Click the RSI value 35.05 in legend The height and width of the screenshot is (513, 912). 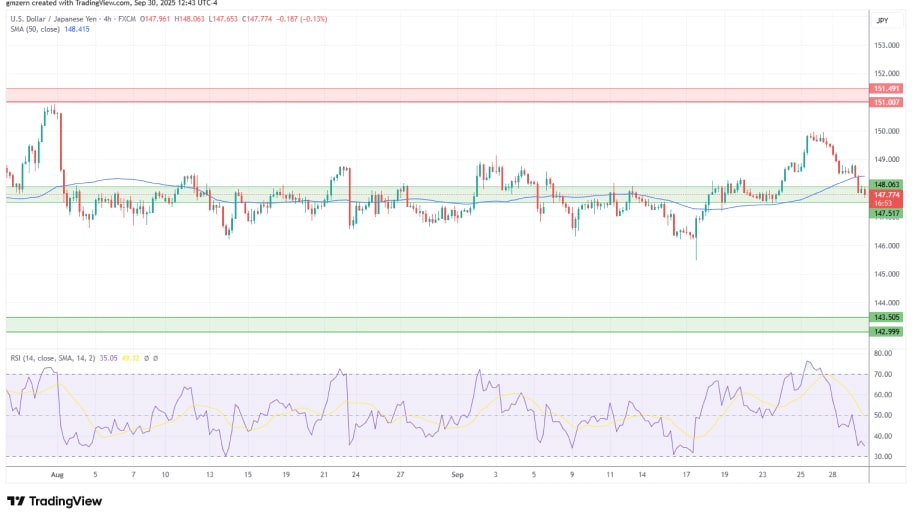[108, 357]
